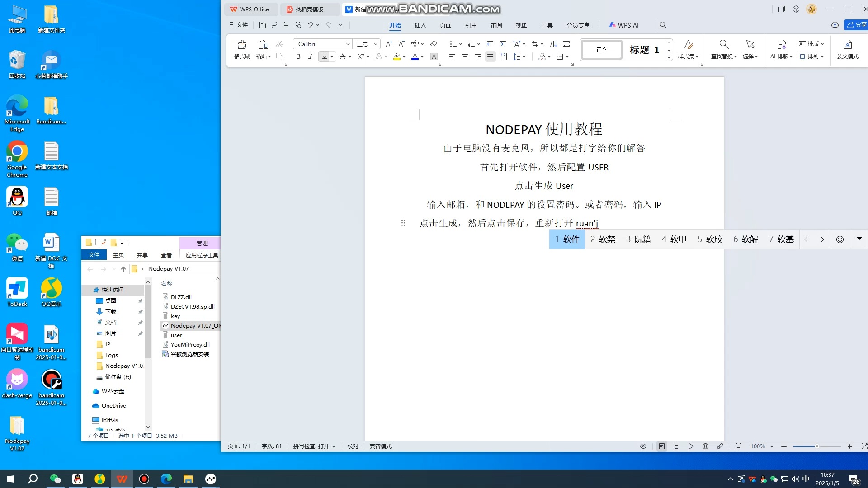Select the 插入 Insert ribbon tab
Screen dimensions: 868x488
pos(420,25)
